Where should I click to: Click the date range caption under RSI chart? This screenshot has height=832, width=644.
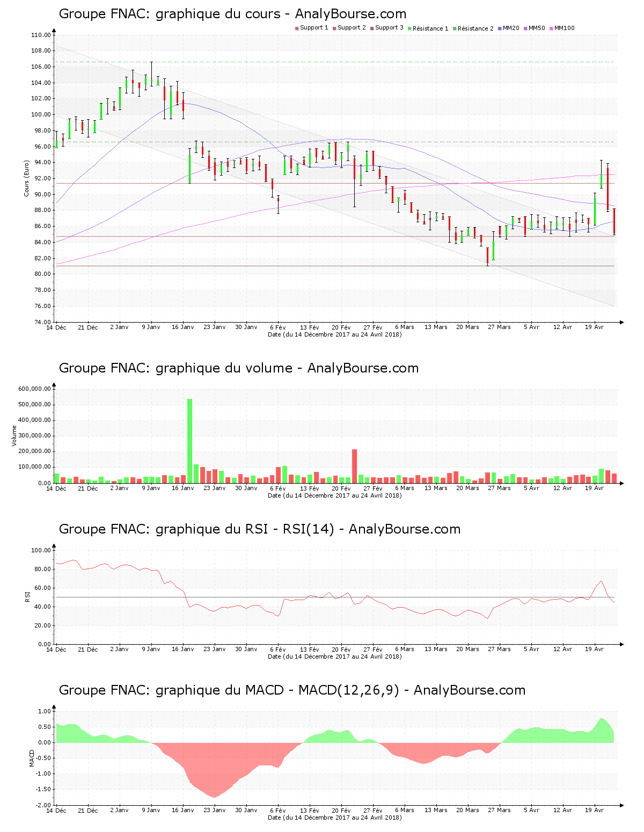335,656
